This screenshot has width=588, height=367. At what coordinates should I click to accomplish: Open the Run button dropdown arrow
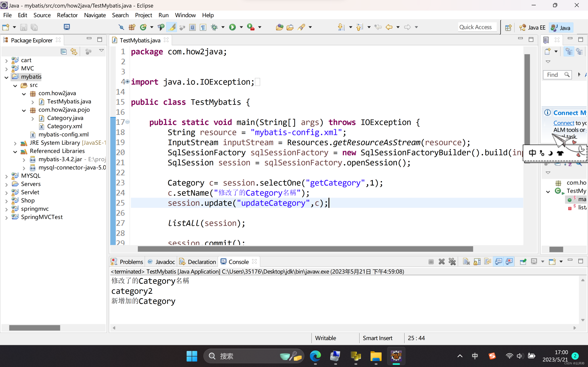(241, 27)
